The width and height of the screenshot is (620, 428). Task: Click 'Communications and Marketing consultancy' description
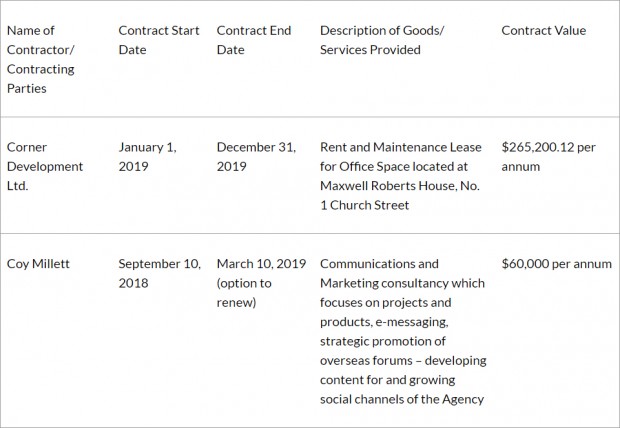pyautogui.click(x=402, y=273)
